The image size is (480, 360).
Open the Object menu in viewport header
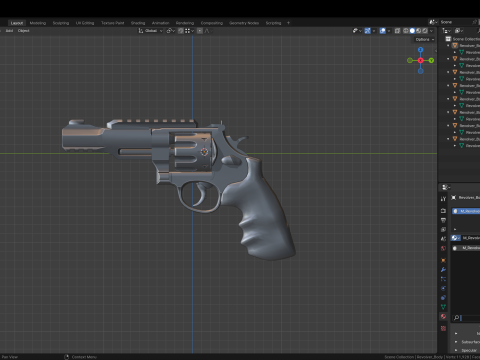pos(23,31)
